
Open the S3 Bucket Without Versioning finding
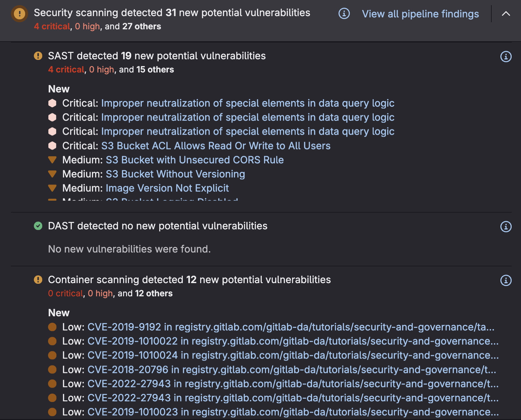[x=175, y=174]
